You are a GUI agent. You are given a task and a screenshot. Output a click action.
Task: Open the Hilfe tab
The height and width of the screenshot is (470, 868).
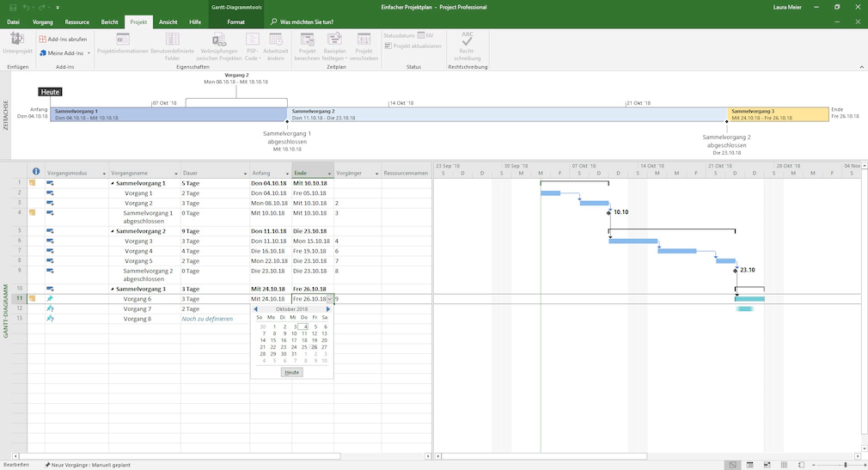point(195,22)
